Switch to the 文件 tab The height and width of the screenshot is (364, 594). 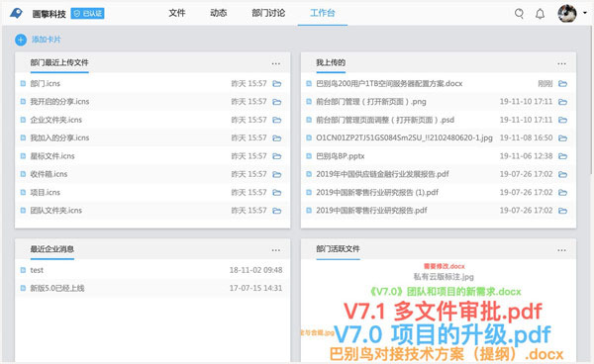(x=177, y=13)
